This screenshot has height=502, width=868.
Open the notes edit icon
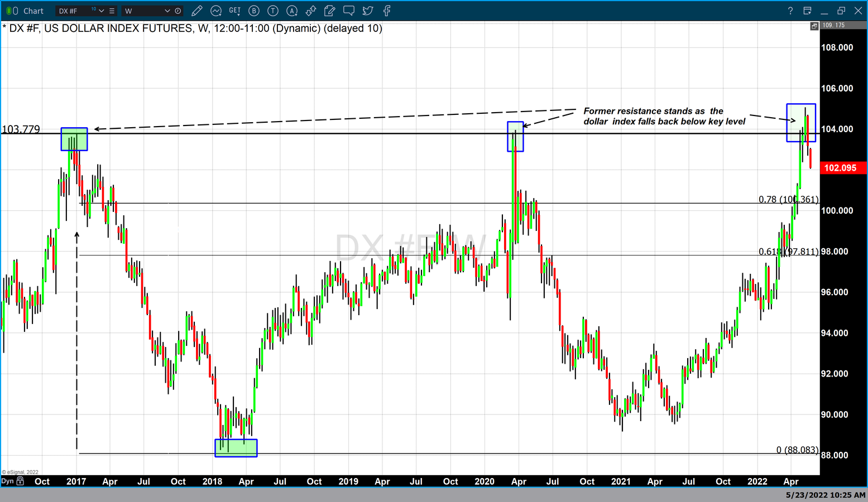coord(330,11)
